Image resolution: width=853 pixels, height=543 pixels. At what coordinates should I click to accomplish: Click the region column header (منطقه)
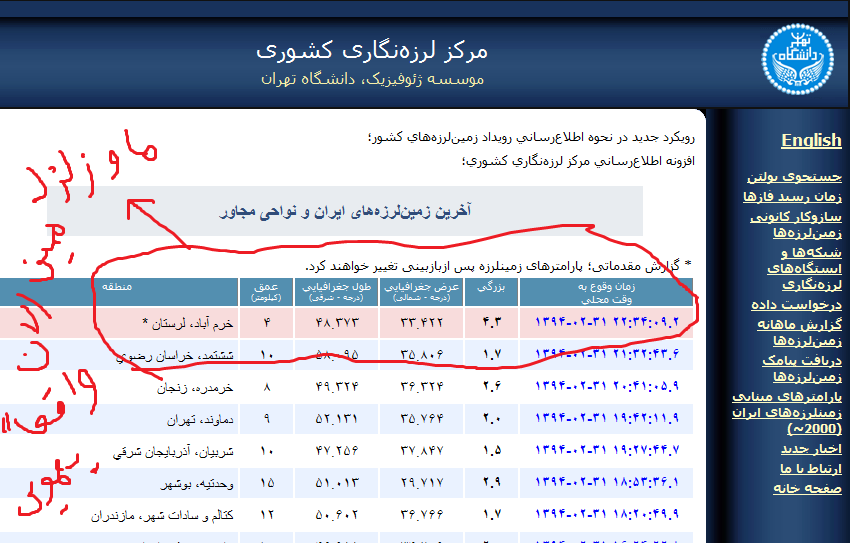(x=118, y=292)
